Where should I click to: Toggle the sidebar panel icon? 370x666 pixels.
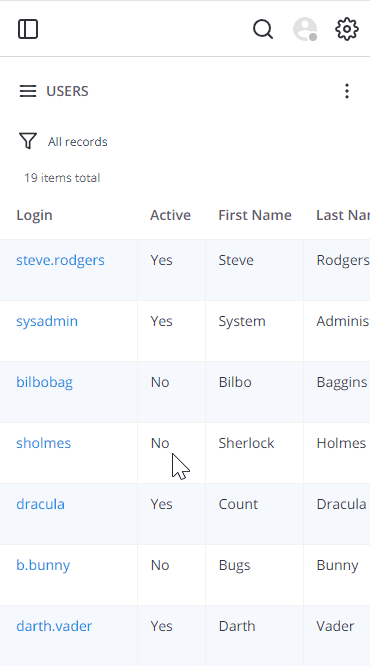[x=28, y=29]
